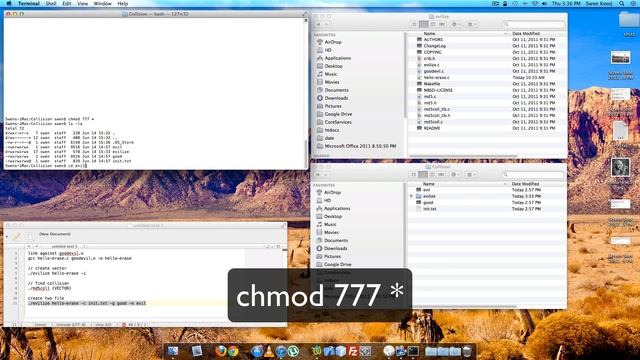640x360 pixels.
Task: Open the volume icon in menu bar
Action: coord(544,3)
